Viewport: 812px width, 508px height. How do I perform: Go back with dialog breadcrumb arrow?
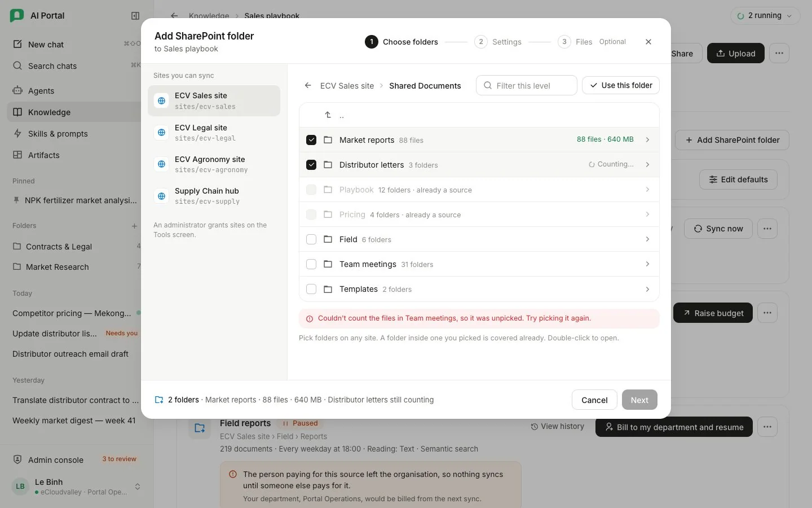coord(308,85)
